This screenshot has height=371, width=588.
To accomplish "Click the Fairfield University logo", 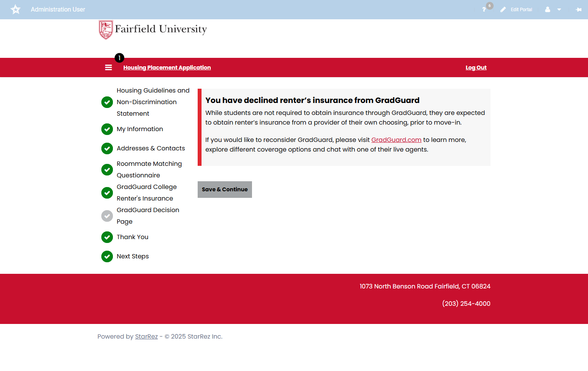I will pos(153,30).
